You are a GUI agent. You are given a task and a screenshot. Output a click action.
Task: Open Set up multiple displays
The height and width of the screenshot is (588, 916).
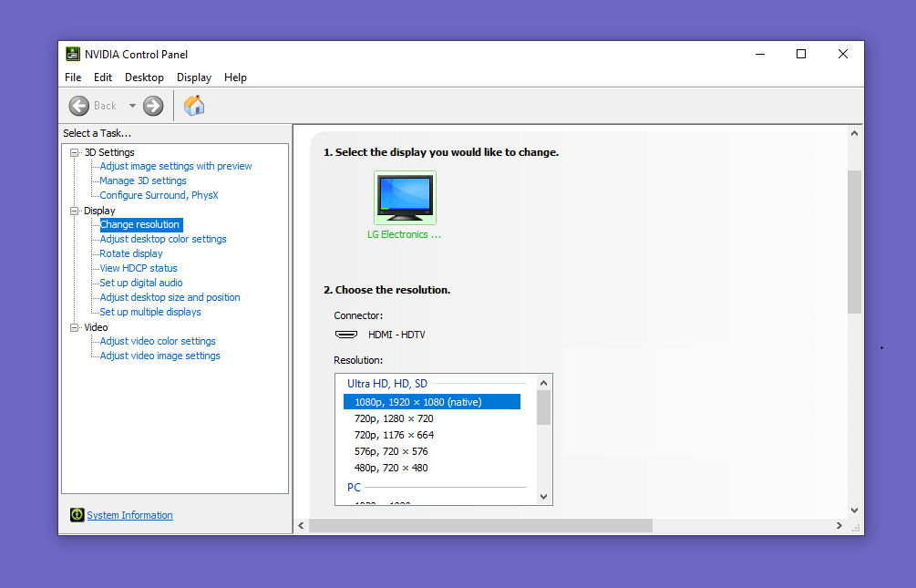click(150, 312)
